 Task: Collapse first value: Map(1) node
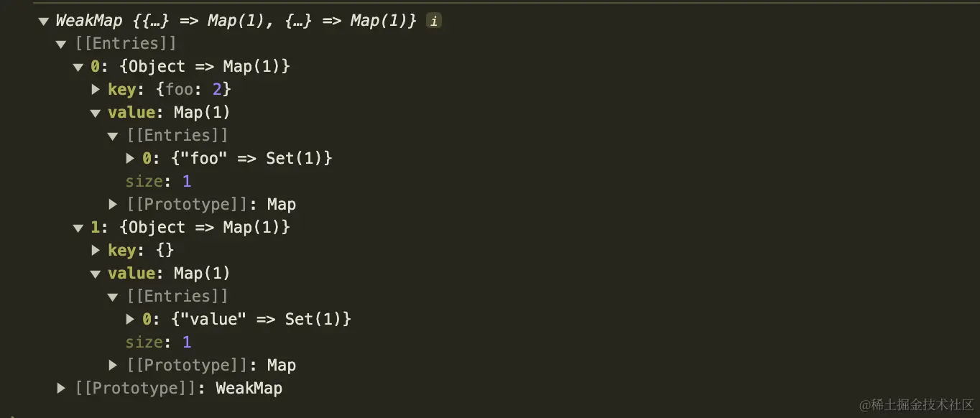96,113
